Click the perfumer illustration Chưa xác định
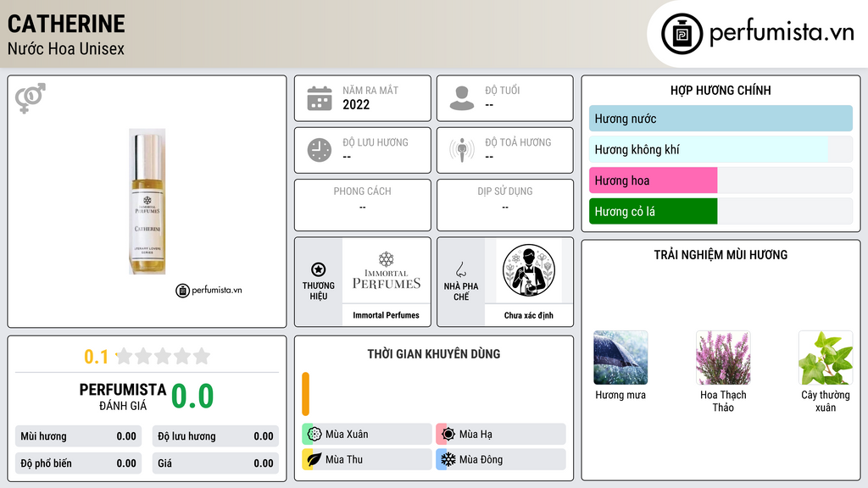The height and width of the screenshot is (488, 868). click(529, 270)
